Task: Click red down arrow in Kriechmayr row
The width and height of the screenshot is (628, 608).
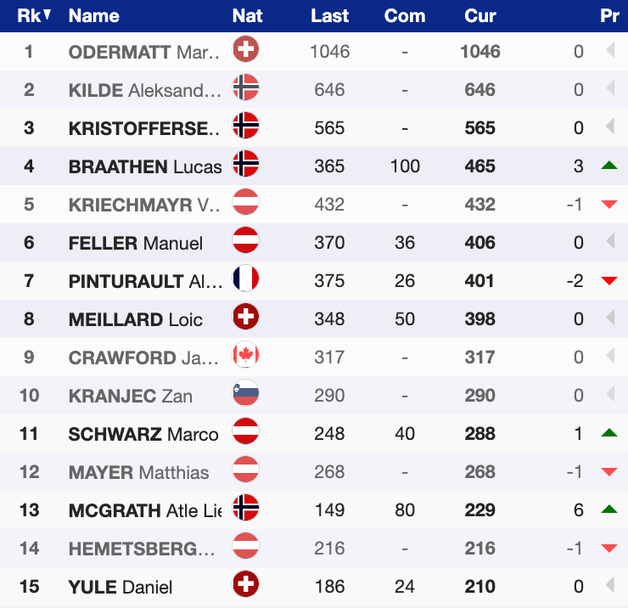Action: [608, 204]
